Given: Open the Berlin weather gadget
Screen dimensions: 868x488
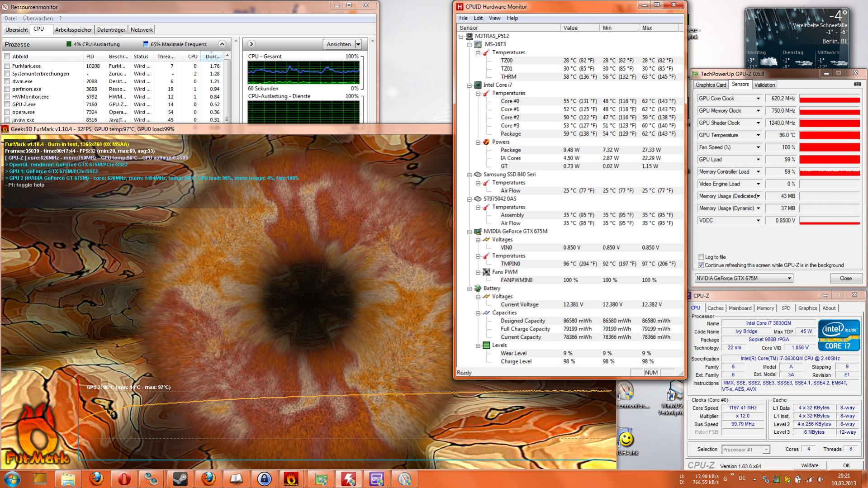Looking at the screenshot, I should point(797,38).
